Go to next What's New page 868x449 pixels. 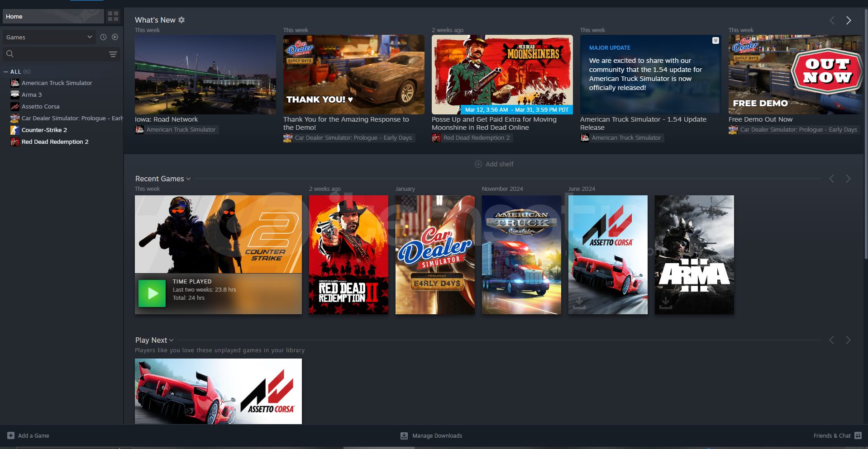click(x=849, y=20)
